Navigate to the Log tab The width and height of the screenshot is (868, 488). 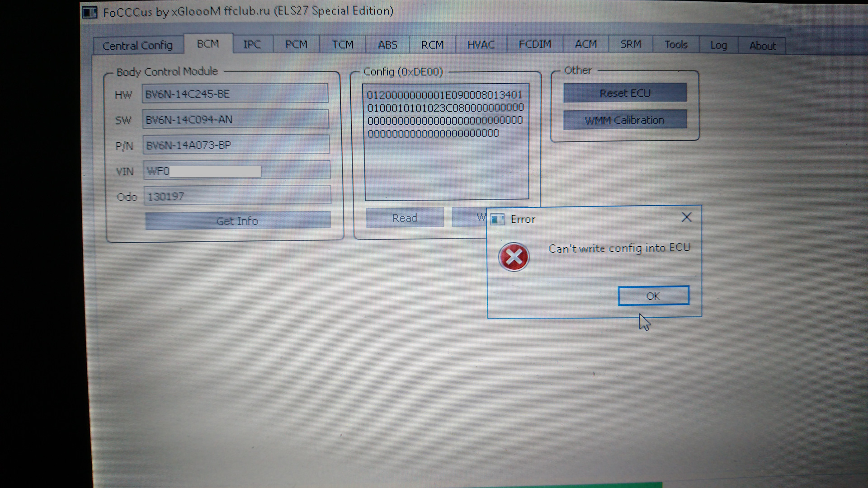pyautogui.click(x=719, y=45)
